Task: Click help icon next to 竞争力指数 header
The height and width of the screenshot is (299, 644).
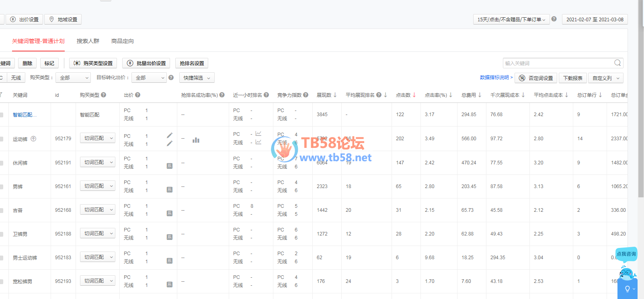Action: point(306,95)
